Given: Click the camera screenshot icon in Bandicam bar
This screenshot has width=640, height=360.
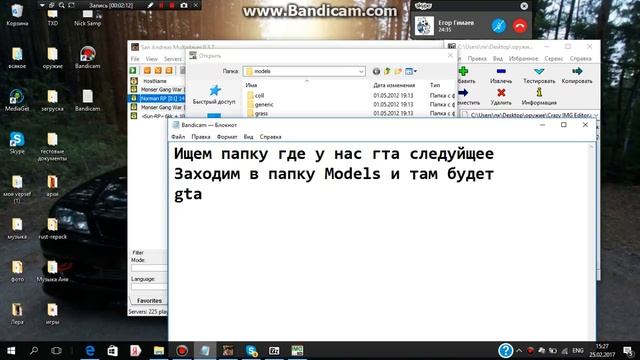Looking at the screenshot, I should point(184,5).
